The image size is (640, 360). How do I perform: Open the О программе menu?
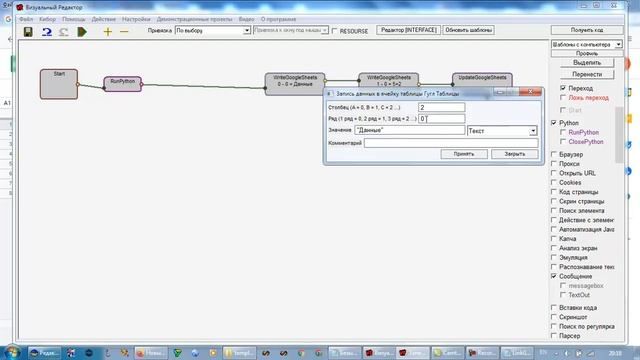pyautogui.click(x=278, y=19)
